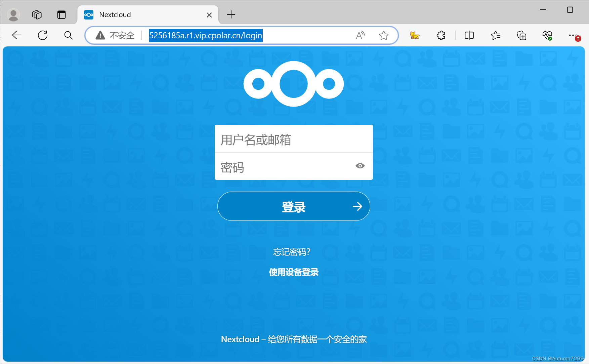
Task: Open the extensions puzzle icon
Action: (x=441, y=35)
